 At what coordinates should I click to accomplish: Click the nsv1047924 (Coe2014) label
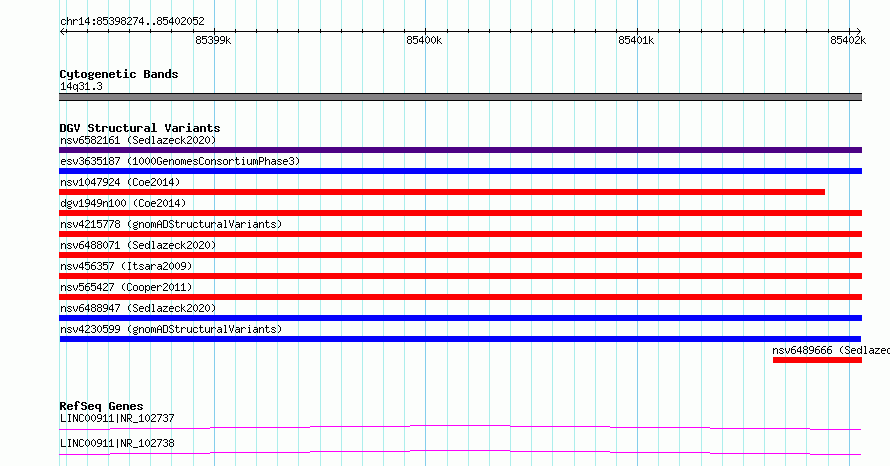click(x=120, y=182)
